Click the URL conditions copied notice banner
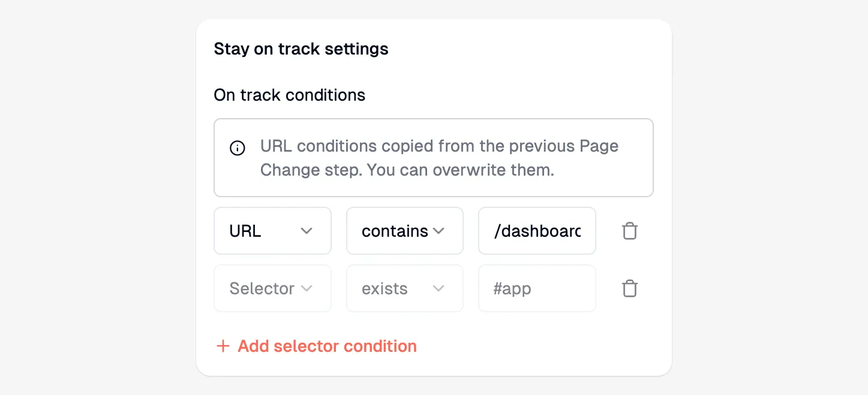Viewport: 868px width, 395px height. coord(433,158)
